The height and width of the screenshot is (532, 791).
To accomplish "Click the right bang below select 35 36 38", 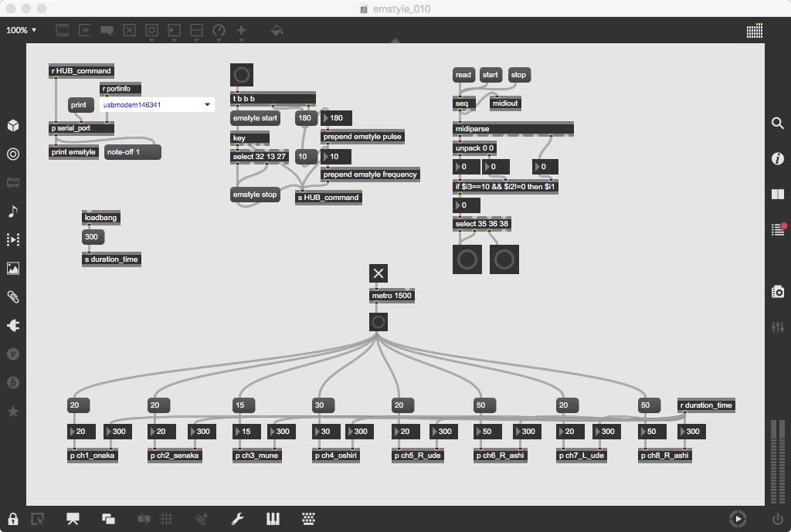I will click(504, 259).
